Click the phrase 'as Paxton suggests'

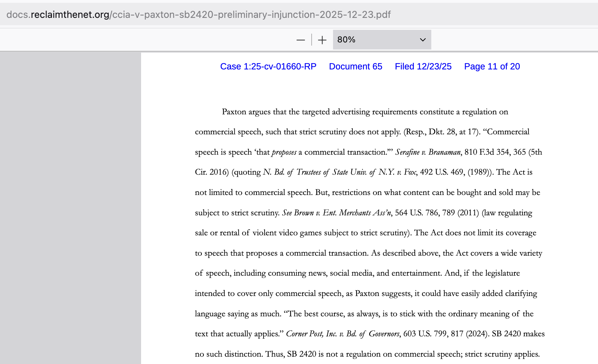point(378,294)
